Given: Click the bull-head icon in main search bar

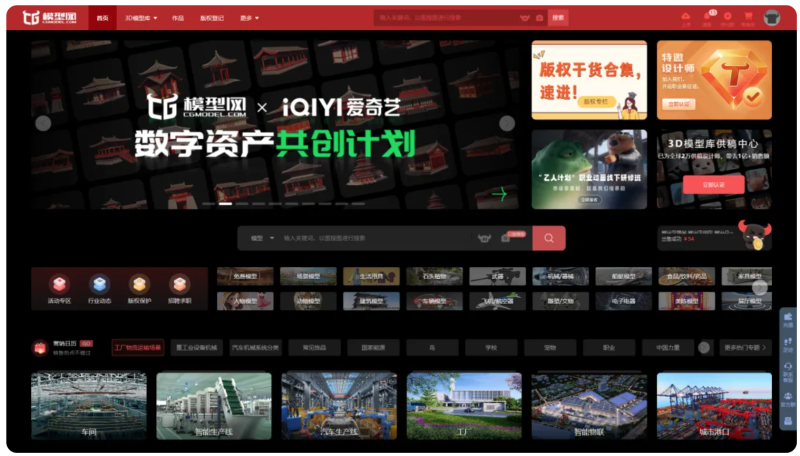Looking at the screenshot, I should (x=484, y=238).
